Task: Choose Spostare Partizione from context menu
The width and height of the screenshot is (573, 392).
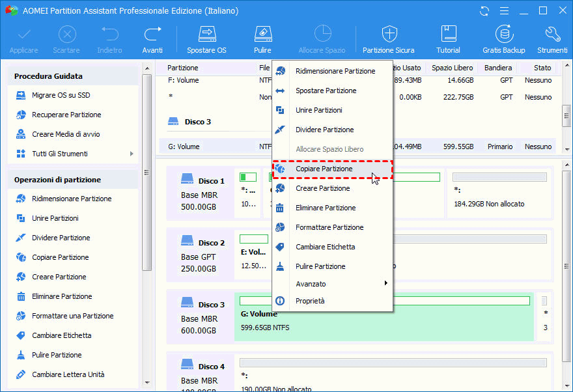Action: click(x=333, y=91)
